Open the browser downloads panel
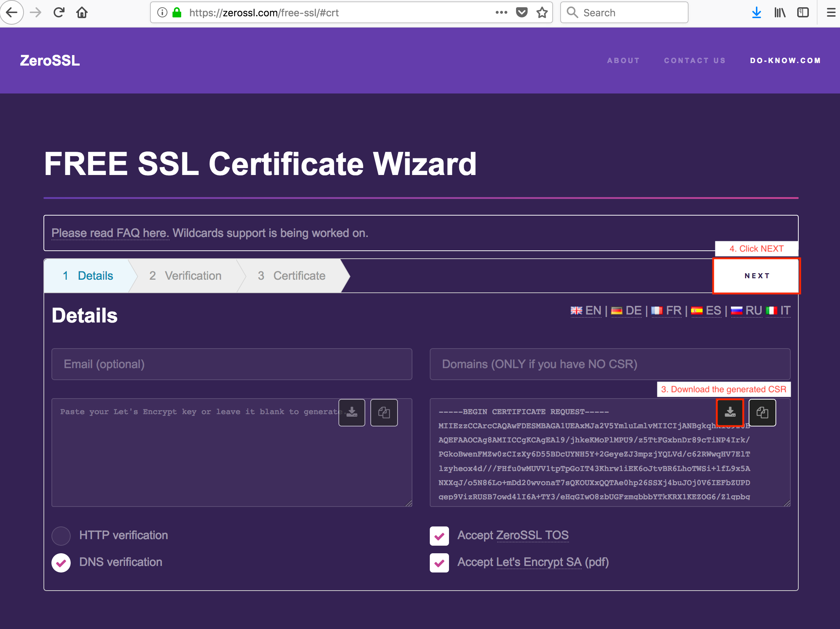The width and height of the screenshot is (840, 629). coord(756,12)
